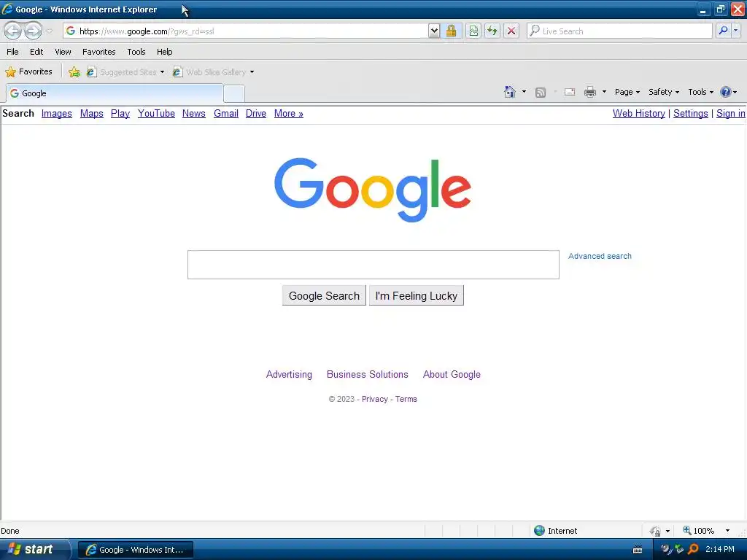Go to Home page house icon
This screenshot has height=560, width=747.
click(x=510, y=92)
